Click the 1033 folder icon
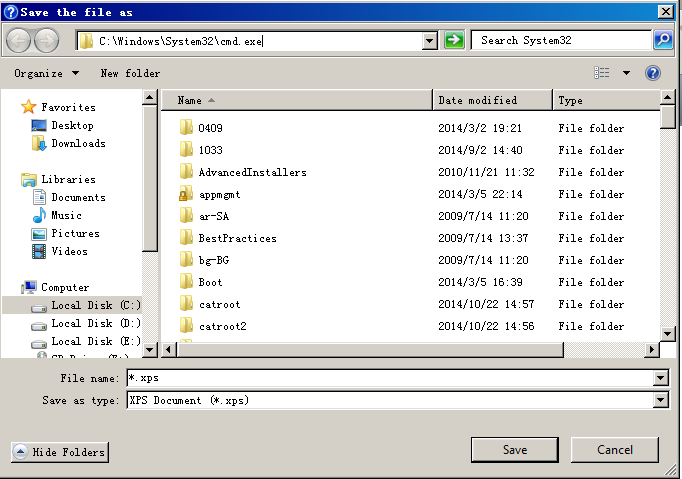682x479 pixels. pos(186,150)
